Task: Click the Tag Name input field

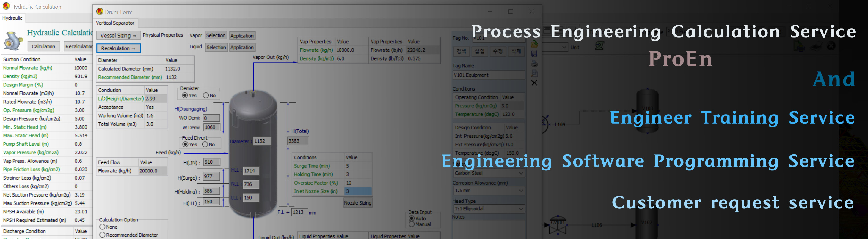Action: click(x=488, y=75)
